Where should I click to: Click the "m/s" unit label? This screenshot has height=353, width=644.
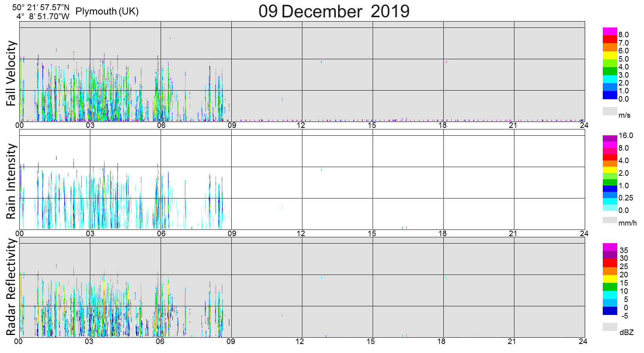[624, 115]
